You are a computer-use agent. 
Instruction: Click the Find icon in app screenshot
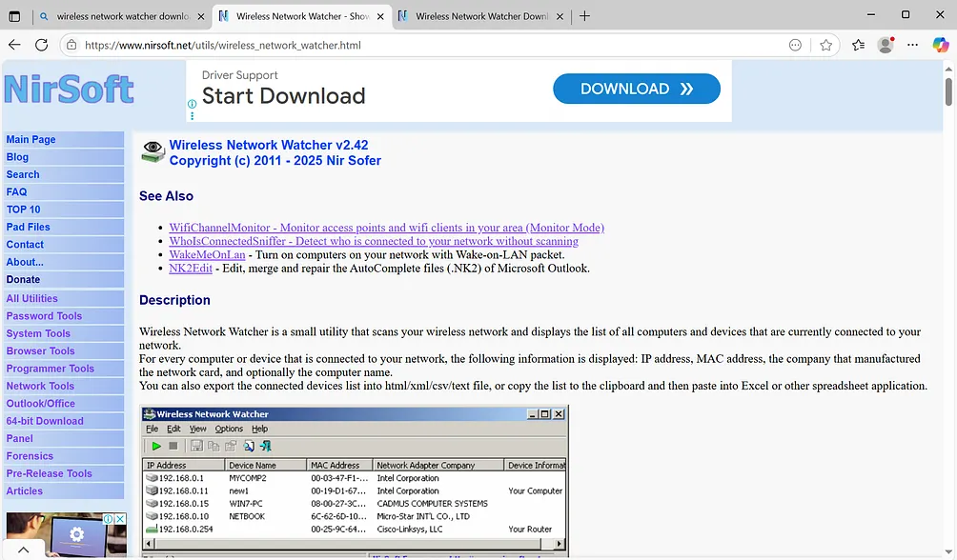click(249, 446)
